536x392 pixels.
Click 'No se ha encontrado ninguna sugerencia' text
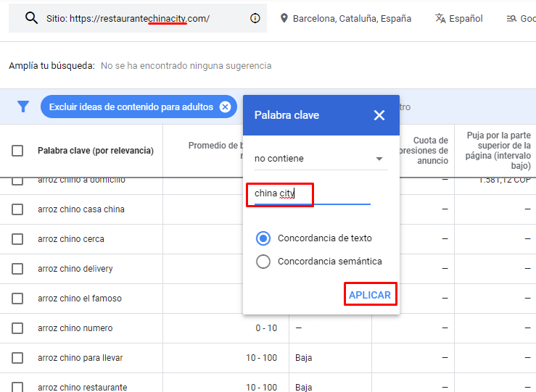click(x=186, y=65)
